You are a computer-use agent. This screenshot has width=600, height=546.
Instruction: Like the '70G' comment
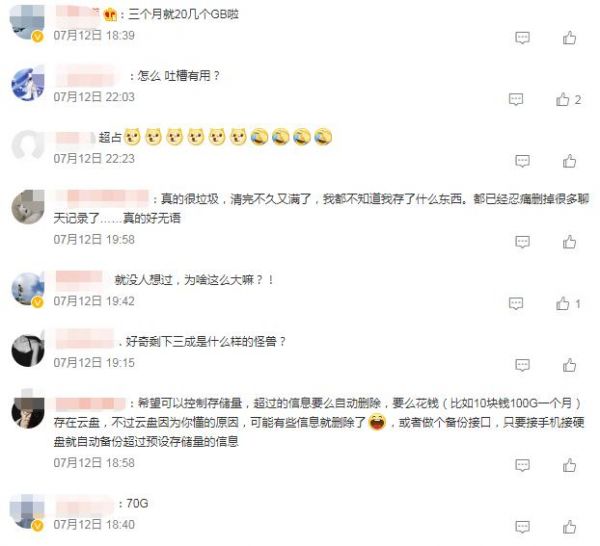pos(569,527)
